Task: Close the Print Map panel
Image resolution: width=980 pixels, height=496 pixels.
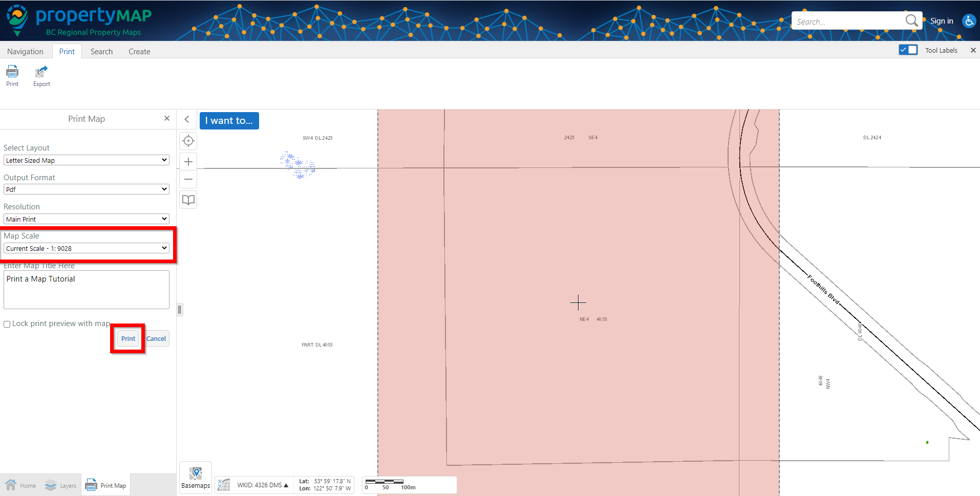Action: click(166, 118)
